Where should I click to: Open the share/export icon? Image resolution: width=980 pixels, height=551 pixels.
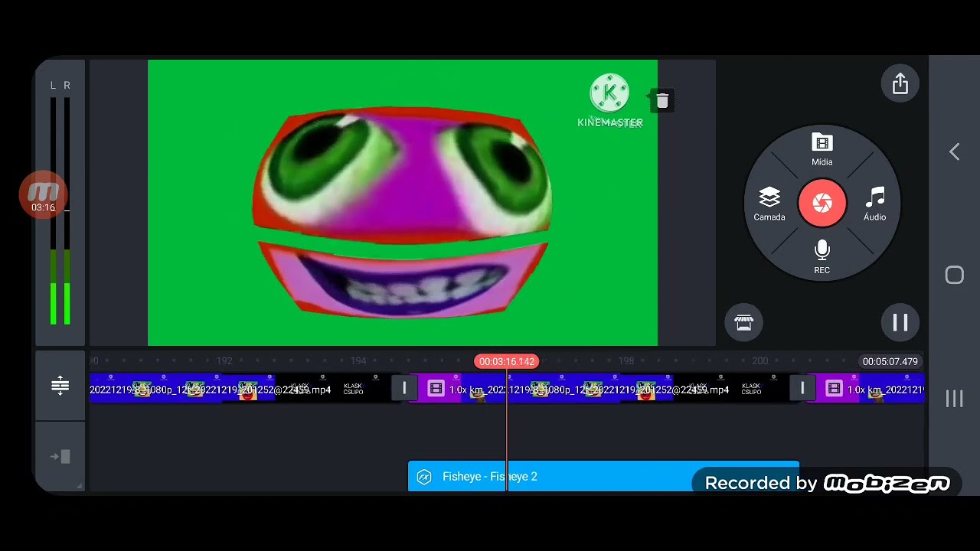pyautogui.click(x=900, y=83)
